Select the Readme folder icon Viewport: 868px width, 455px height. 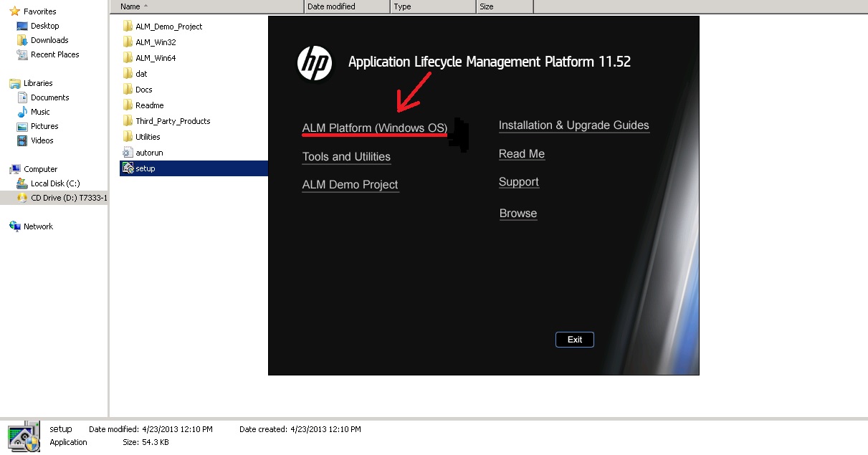(128, 105)
